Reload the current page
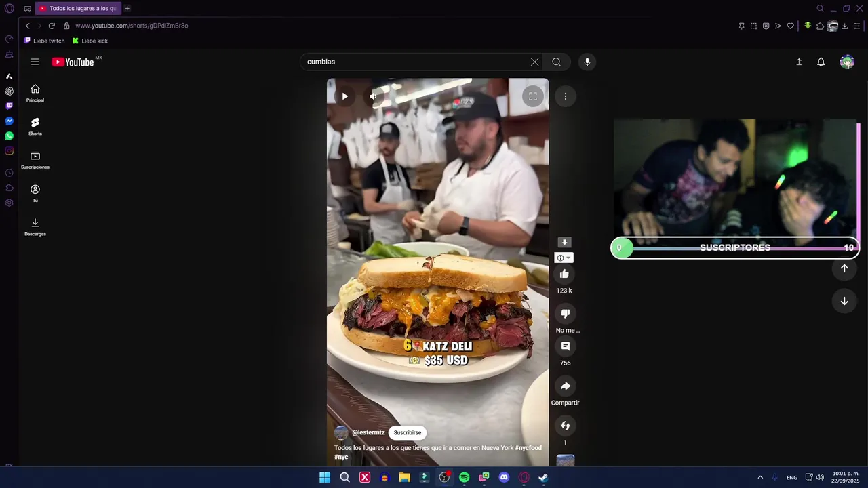868x488 pixels. coord(52,26)
